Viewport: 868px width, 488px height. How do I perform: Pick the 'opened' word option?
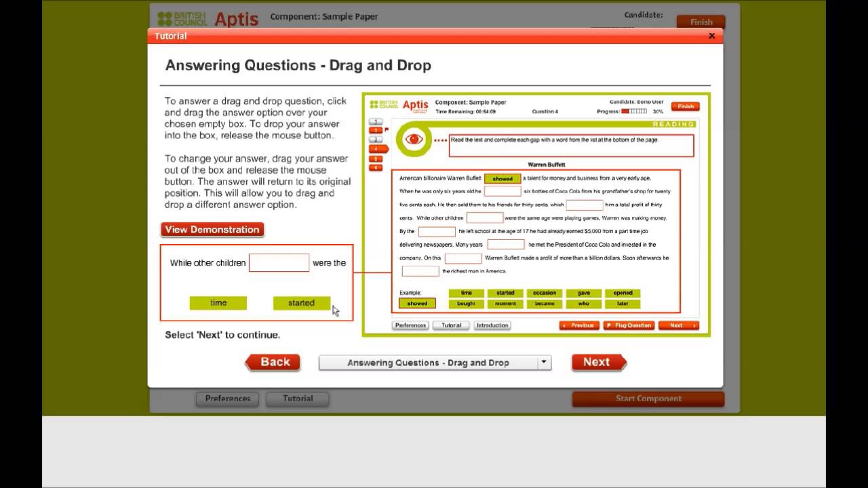623,293
